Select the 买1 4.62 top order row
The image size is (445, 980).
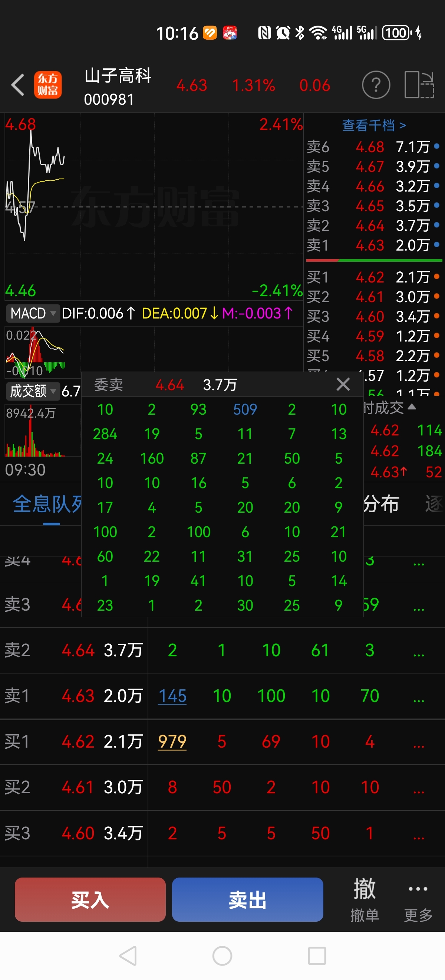click(374, 277)
